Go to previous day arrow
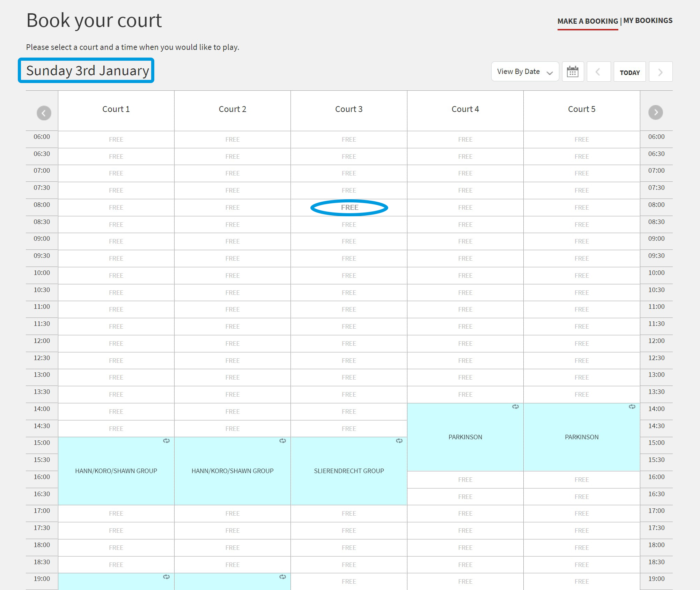Screen dimensions: 700x590 click(598, 72)
